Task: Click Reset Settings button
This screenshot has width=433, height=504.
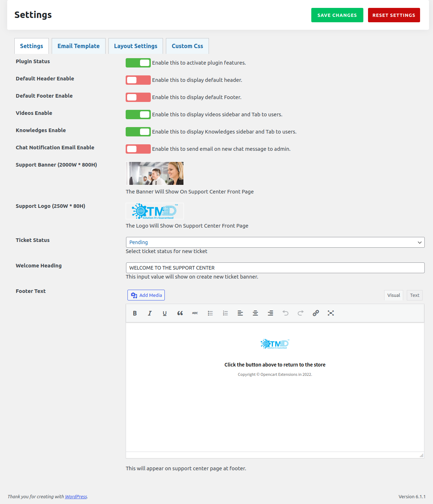Action: pos(394,15)
